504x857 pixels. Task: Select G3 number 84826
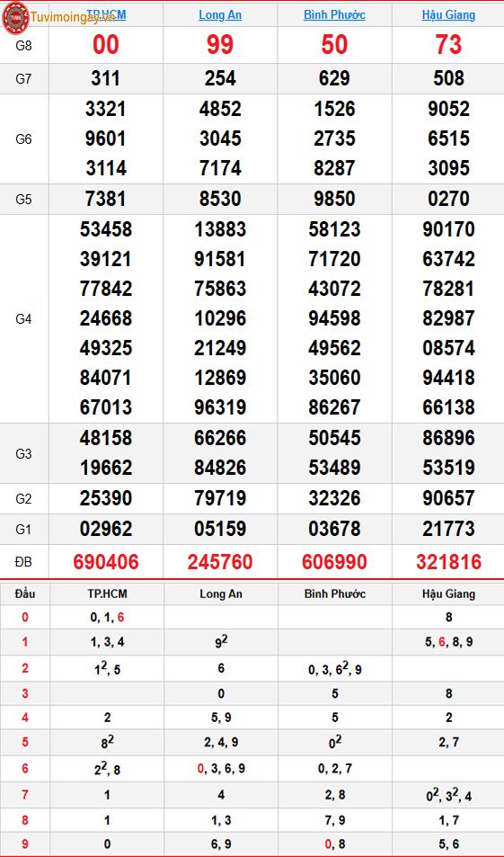pyautogui.click(x=220, y=468)
